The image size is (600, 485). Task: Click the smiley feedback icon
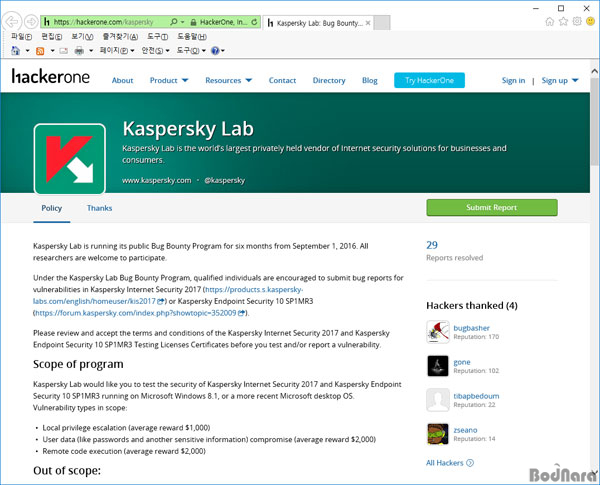click(591, 21)
